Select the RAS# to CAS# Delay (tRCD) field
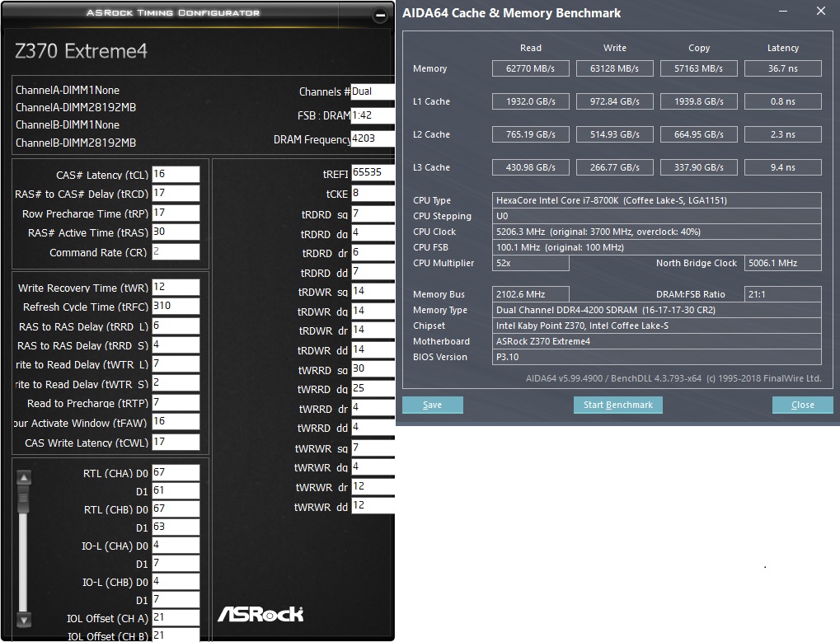Screen dimensions: 840x642 coord(176,194)
